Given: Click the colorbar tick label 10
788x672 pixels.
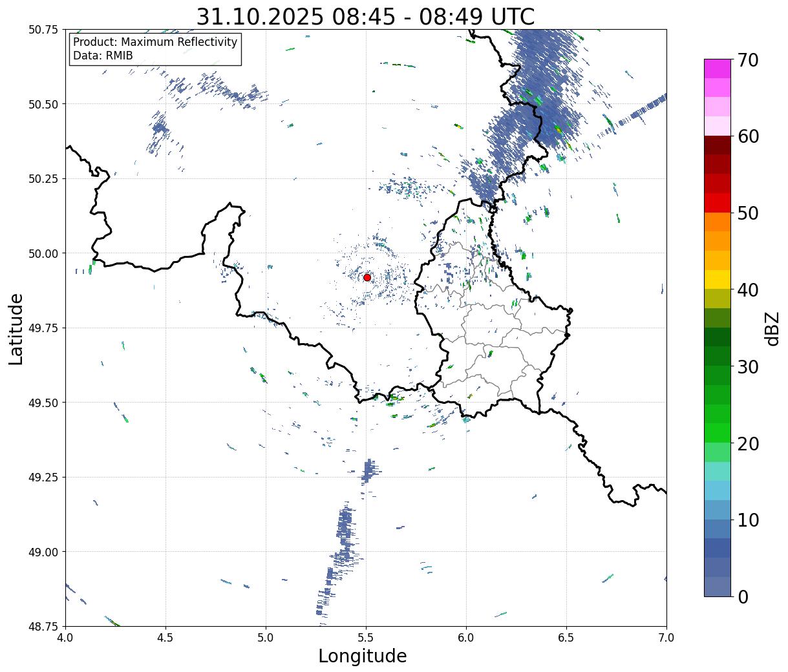Looking at the screenshot, I should point(748,520).
